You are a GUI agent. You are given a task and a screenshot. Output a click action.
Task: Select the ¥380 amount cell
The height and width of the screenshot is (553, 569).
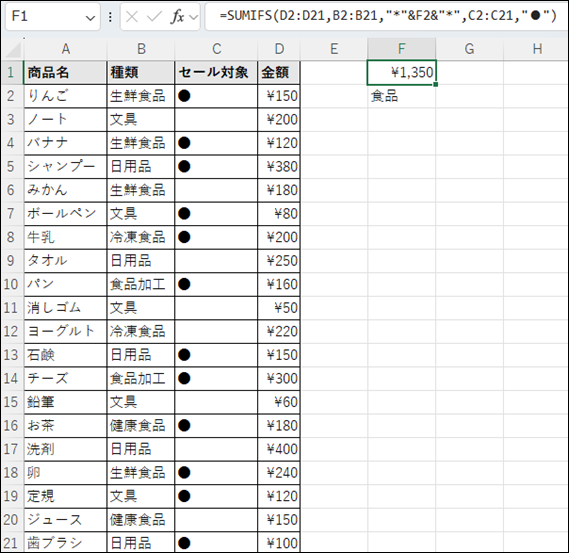279,167
